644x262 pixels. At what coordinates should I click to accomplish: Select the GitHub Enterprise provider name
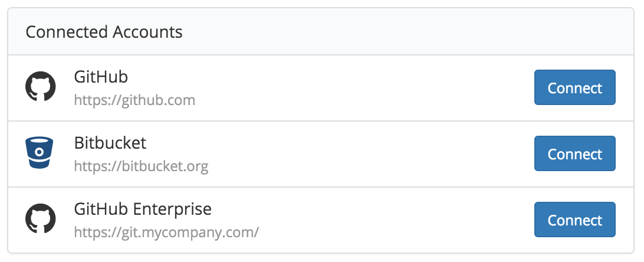tap(143, 209)
